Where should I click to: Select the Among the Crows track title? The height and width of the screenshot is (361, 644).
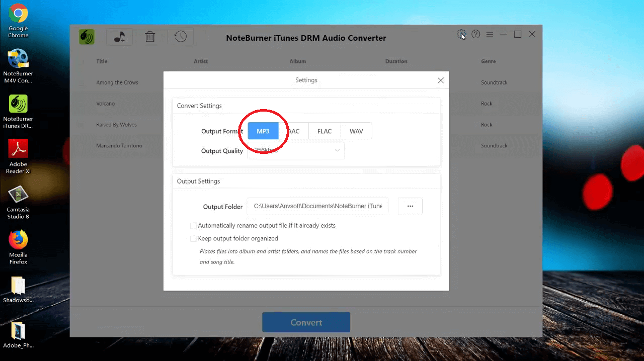click(117, 82)
